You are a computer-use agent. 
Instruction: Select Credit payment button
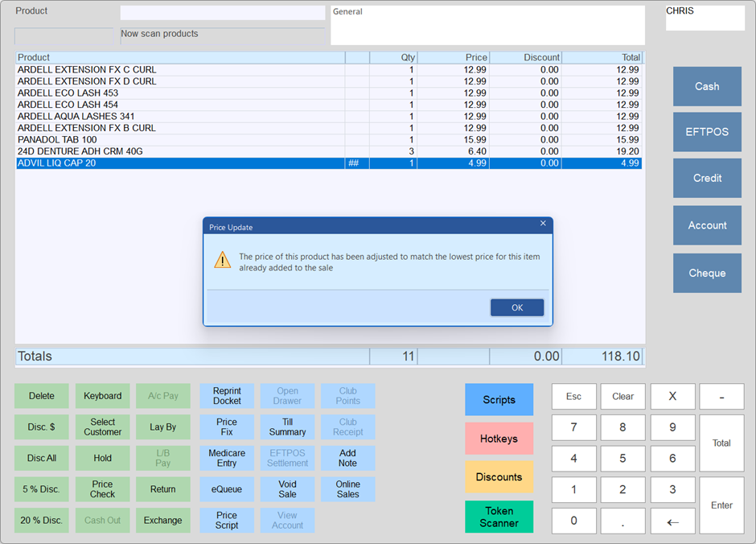707,178
